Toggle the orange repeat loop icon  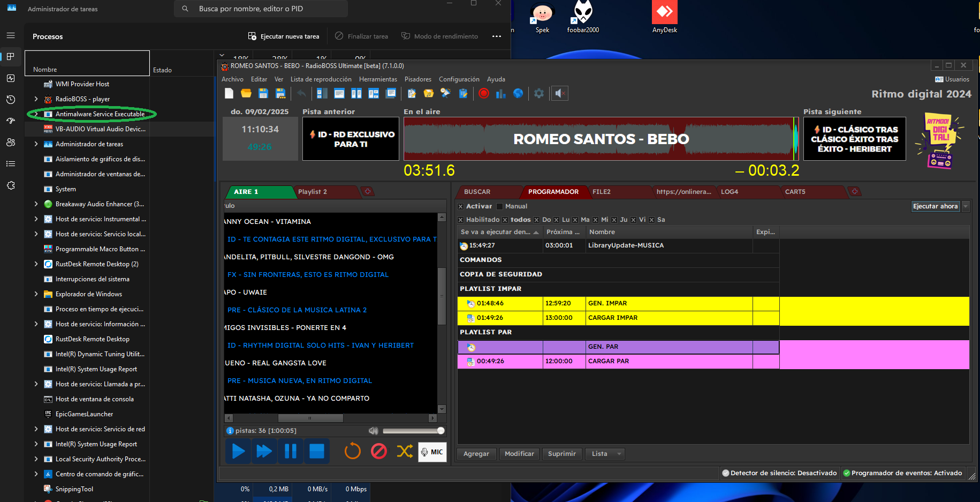[x=352, y=451]
